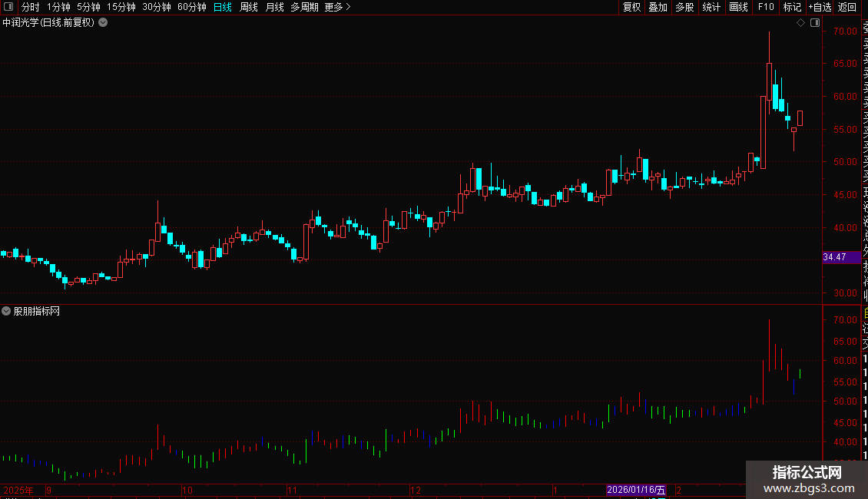Select the 60分钟 period tab

(x=191, y=7)
